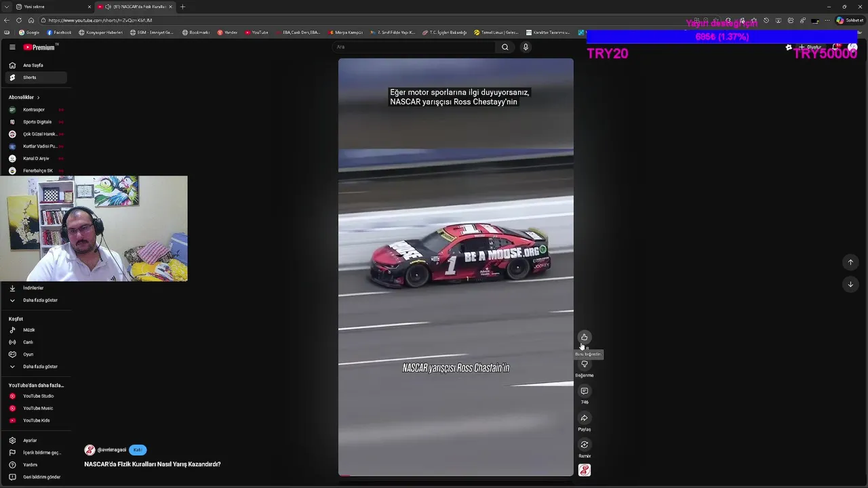Image resolution: width=868 pixels, height=488 pixels.
Task: Open YouTube Studio in the sidebar
Action: coord(35,396)
